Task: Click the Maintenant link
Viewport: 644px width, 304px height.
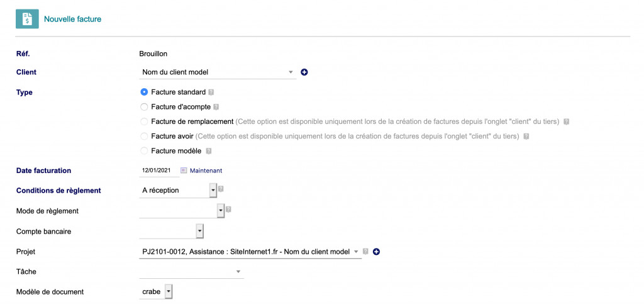Action: point(206,171)
